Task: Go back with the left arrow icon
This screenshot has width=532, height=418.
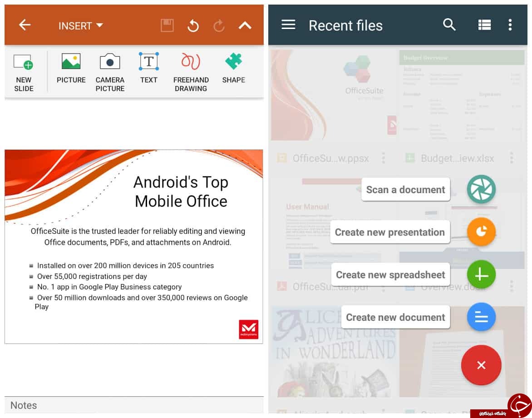Action: pyautogui.click(x=25, y=25)
